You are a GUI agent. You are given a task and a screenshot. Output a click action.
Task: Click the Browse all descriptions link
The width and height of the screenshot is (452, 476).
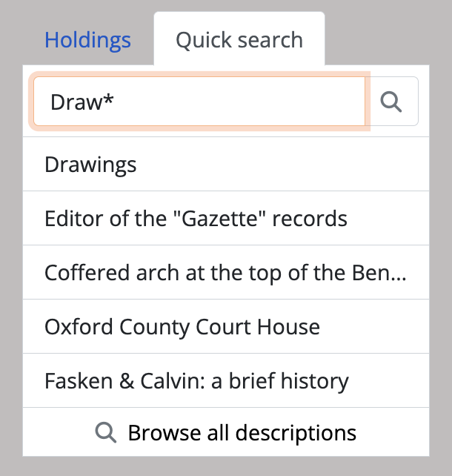point(242,432)
